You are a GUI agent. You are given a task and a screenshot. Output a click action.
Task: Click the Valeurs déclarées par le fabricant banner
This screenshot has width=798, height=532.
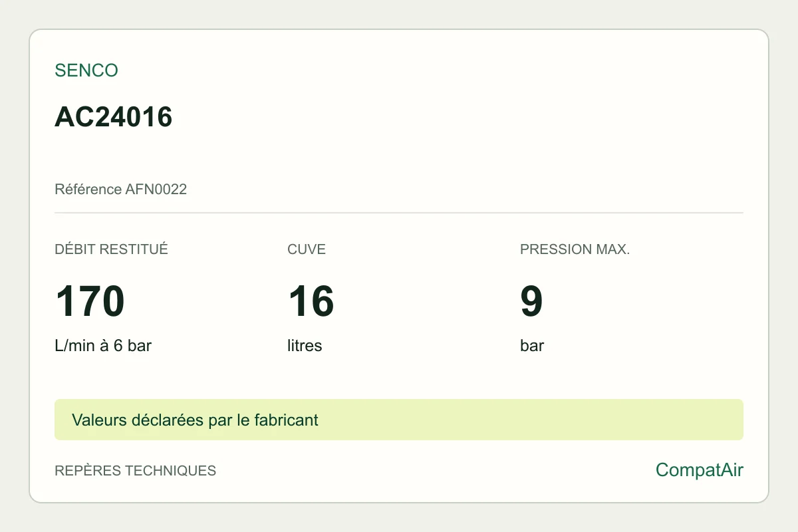pos(399,420)
